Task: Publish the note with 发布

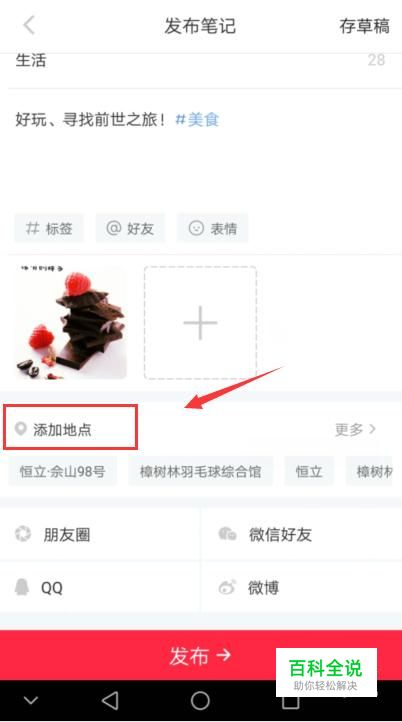Action: click(201, 655)
